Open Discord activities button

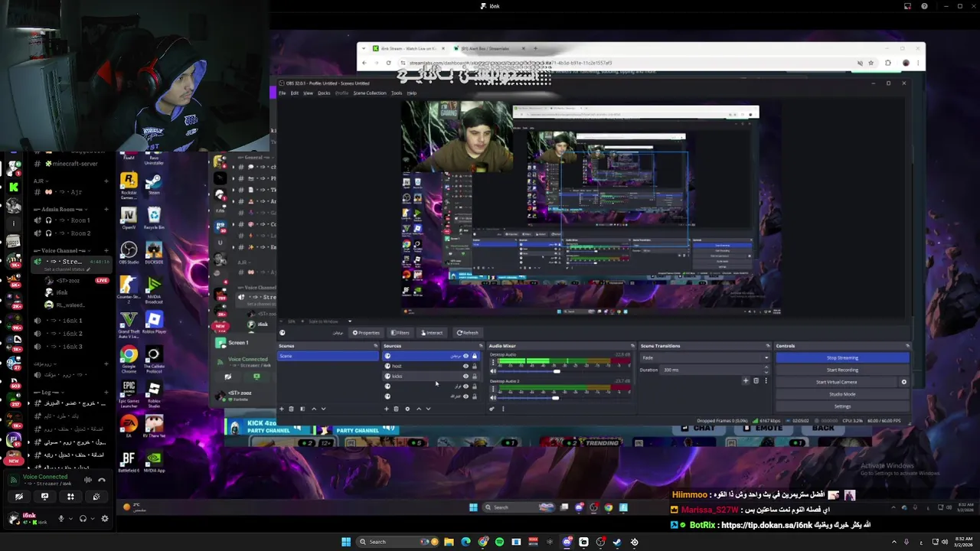tap(70, 497)
